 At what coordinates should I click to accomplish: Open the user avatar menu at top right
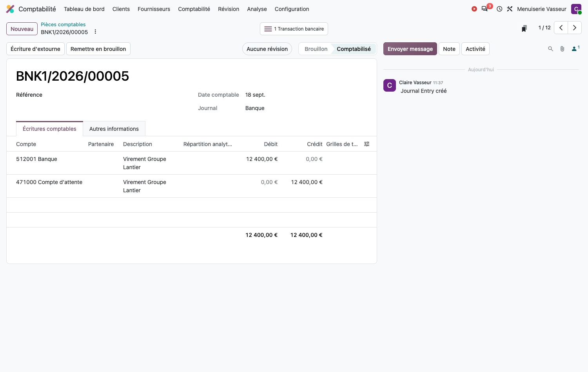[576, 9]
